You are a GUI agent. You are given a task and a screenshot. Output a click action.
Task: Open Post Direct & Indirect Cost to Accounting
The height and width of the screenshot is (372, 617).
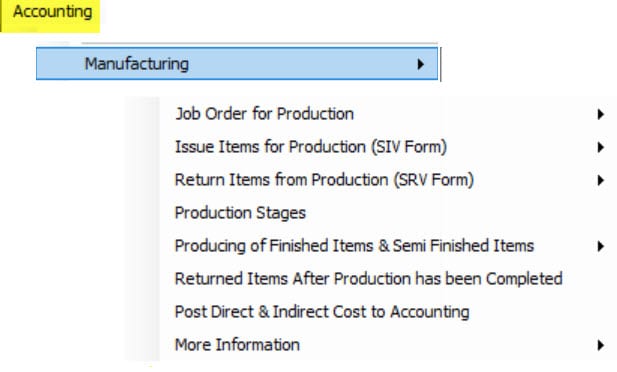click(x=322, y=312)
